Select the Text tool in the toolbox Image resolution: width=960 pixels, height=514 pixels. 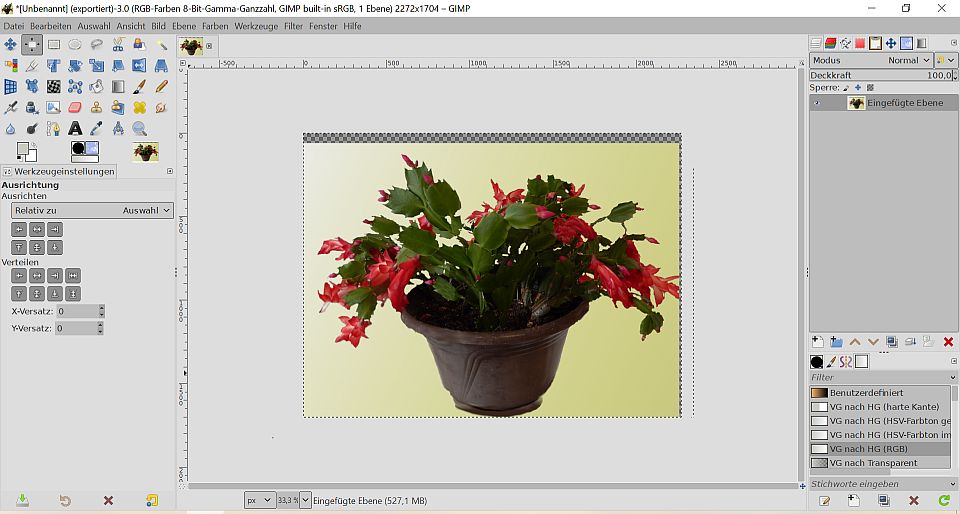75,129
